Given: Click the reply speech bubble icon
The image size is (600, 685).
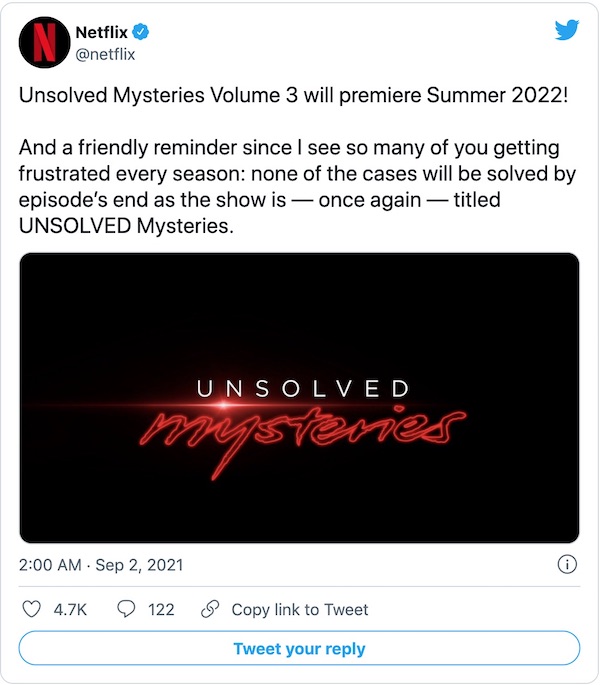Looking at the screenshot, I should 127,609.
